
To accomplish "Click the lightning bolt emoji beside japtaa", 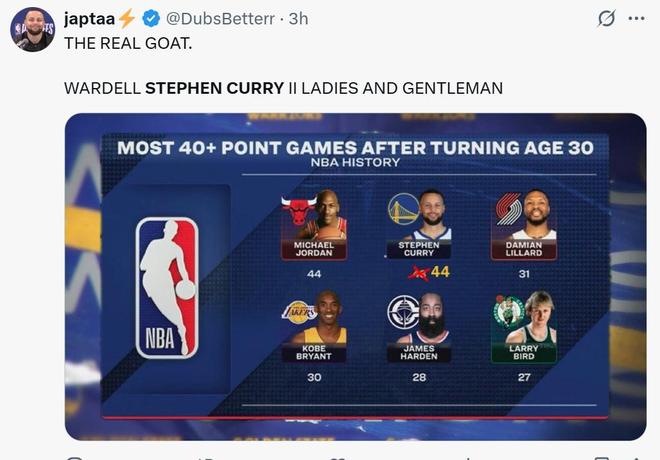I will (x=127, y=19).
